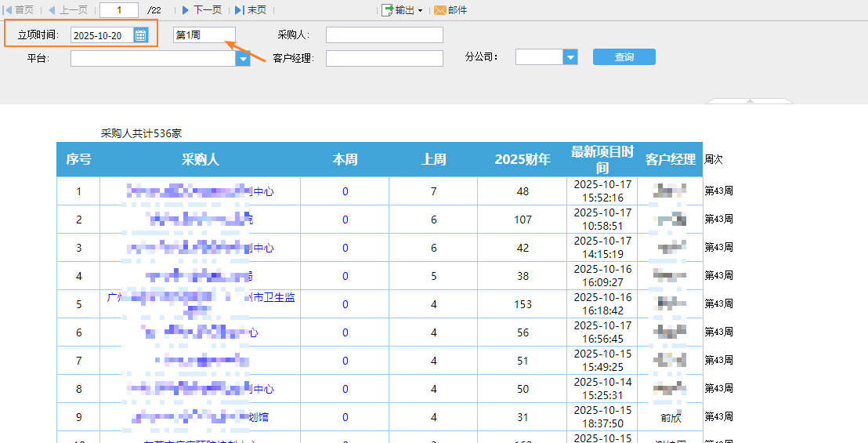868x443 pixels.
Task: Select the 立项时间 date field
Action: point(101,35)
